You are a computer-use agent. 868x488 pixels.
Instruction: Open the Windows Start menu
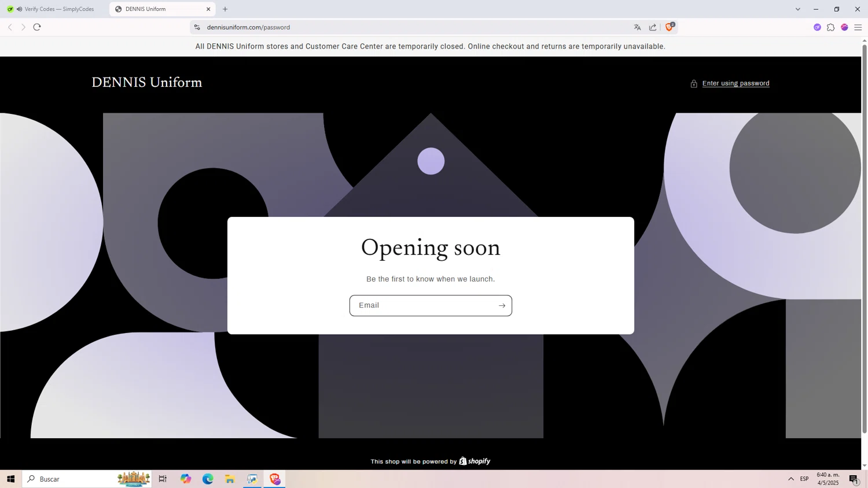[x=10, y=479]
